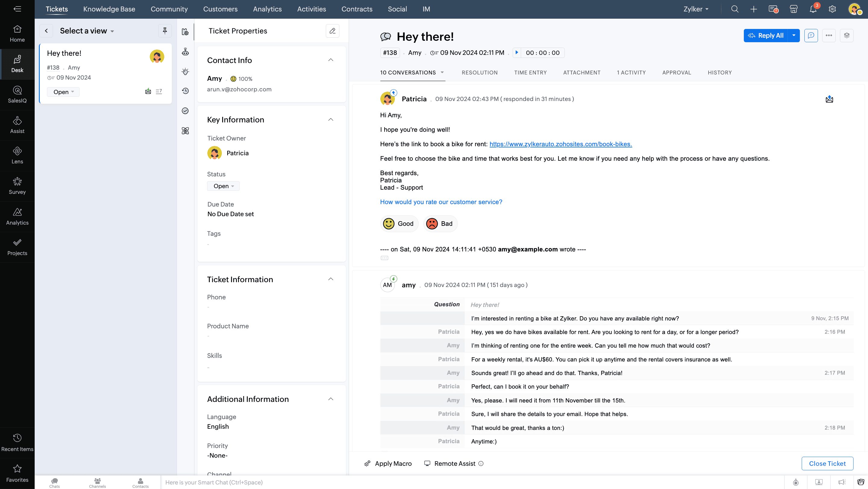Start the ticket timer play button
Screen dimensions: 868x489
pos(517,52)
